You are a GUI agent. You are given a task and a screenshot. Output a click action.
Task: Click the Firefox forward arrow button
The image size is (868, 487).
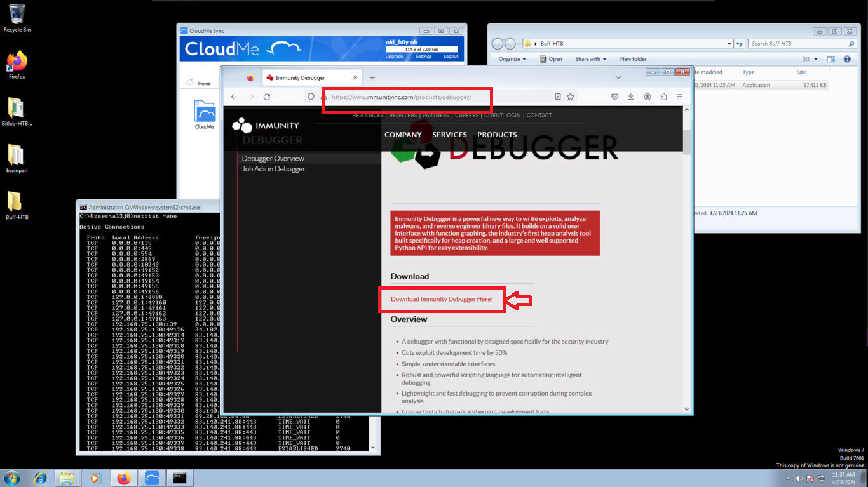tap(250, 97)
